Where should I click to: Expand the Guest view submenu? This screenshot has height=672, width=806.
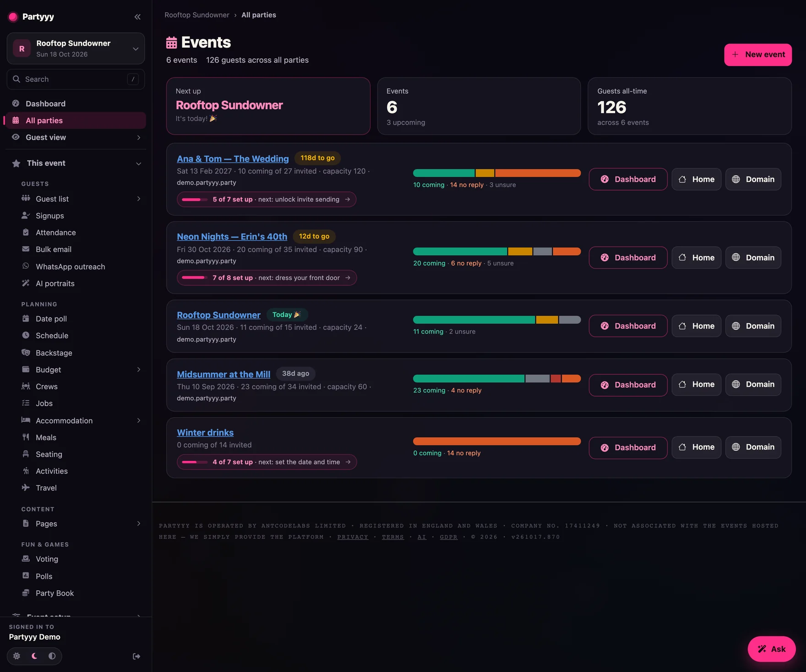pos(138,137)
